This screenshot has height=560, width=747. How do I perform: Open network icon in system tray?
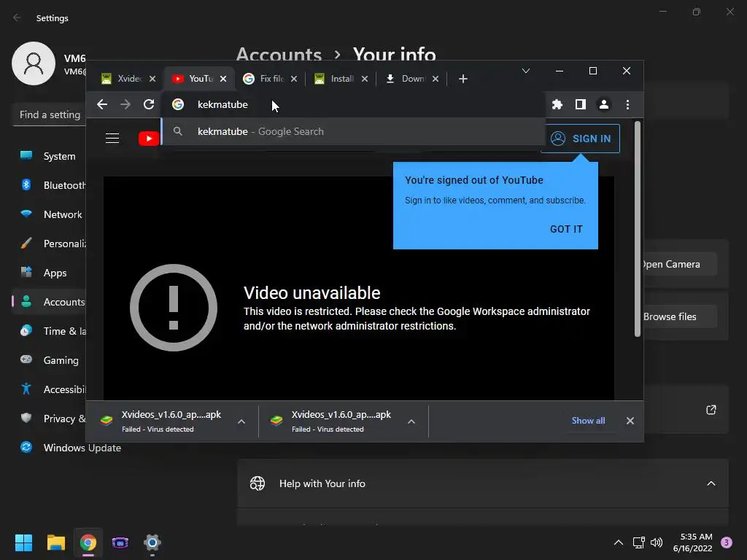coord(638,542)
